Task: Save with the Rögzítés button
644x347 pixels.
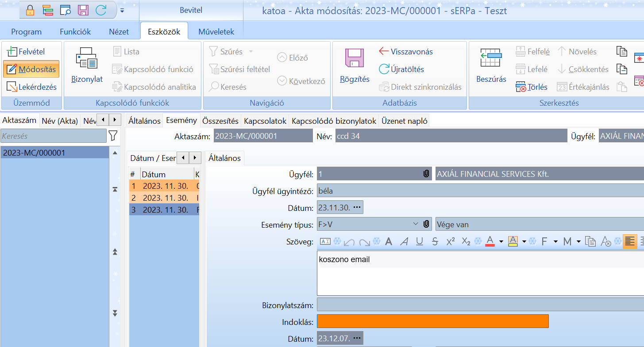Action: 355,65
